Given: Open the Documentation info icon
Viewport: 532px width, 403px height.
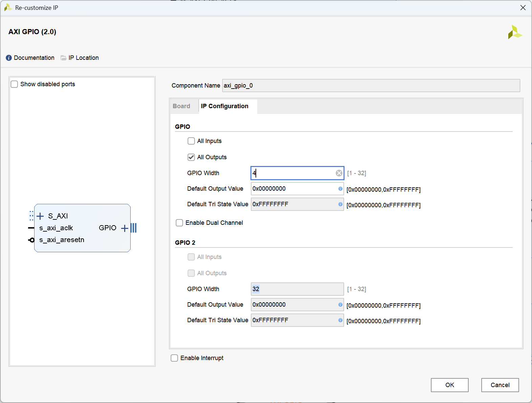Looking at the screenshot, I should pyautogui.click(x=9, y=58).
